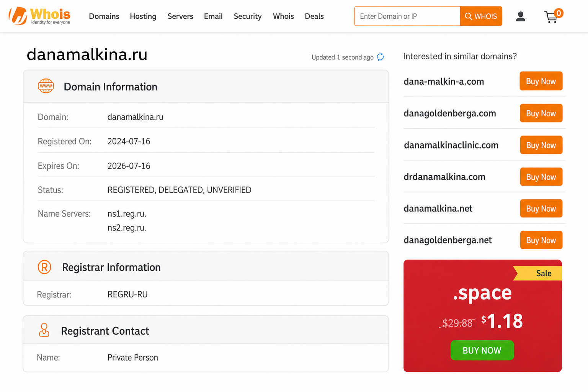Image resolution: width=588 pixels, height=392 pixels.
Task: Open the user account icon
Action: [520, 16]
